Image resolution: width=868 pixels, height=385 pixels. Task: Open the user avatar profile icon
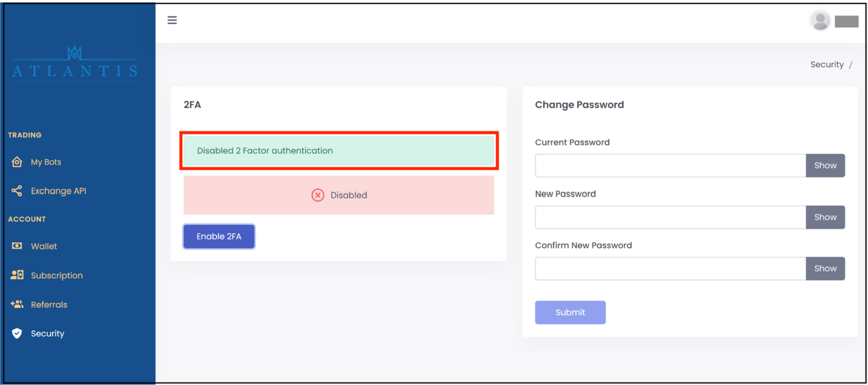click(x=820, y=20)
